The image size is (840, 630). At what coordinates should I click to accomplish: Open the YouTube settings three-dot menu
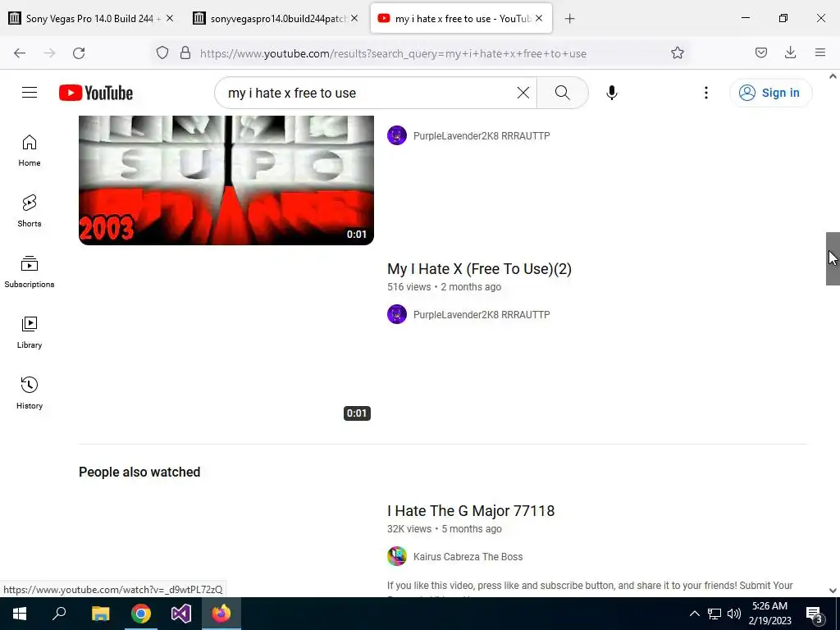click(705, 93)
